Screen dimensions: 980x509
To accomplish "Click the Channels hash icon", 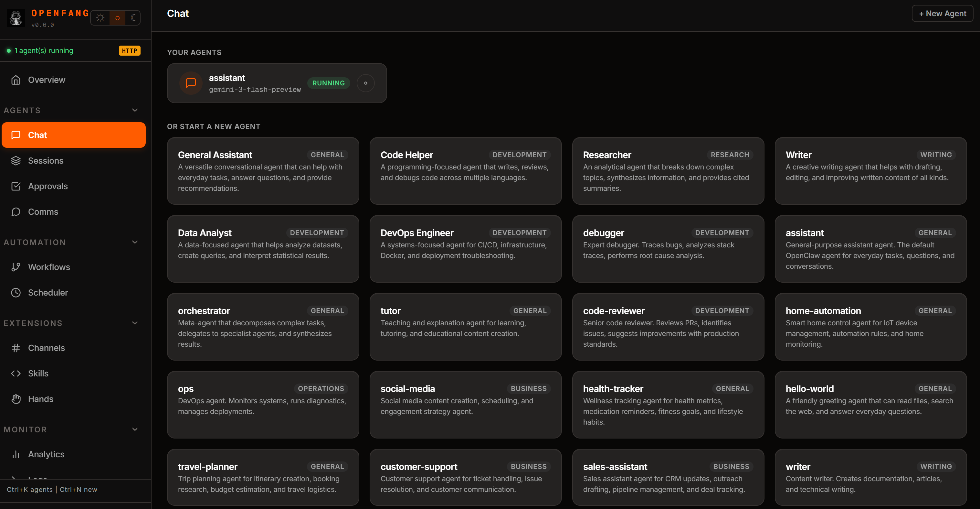I will (x=16, y=348).
